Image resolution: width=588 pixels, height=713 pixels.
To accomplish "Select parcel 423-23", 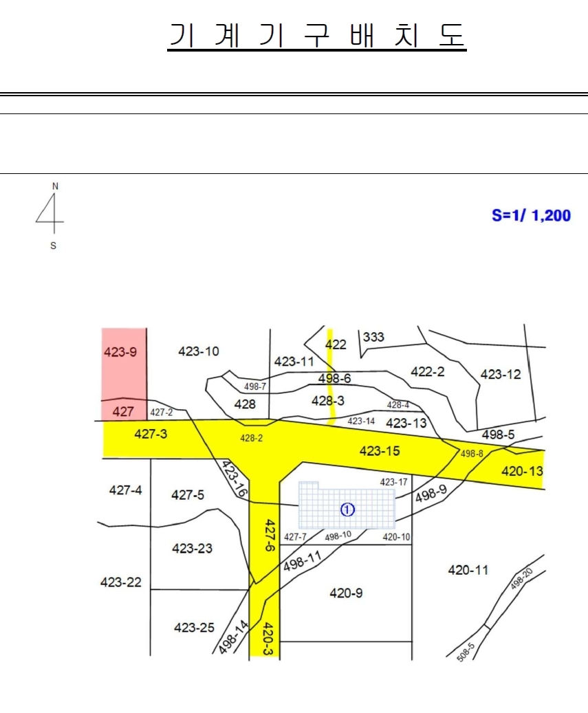I will click(192, 549).
